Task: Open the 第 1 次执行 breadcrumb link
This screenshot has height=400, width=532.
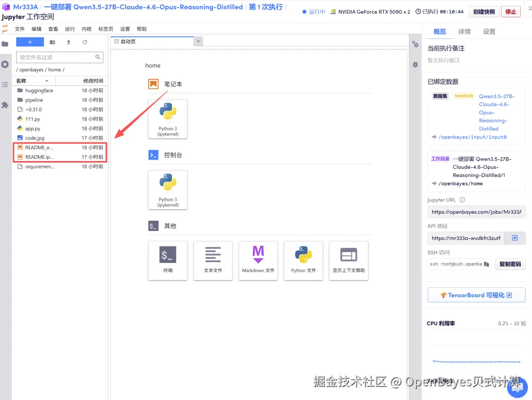Action: point(266,7)
